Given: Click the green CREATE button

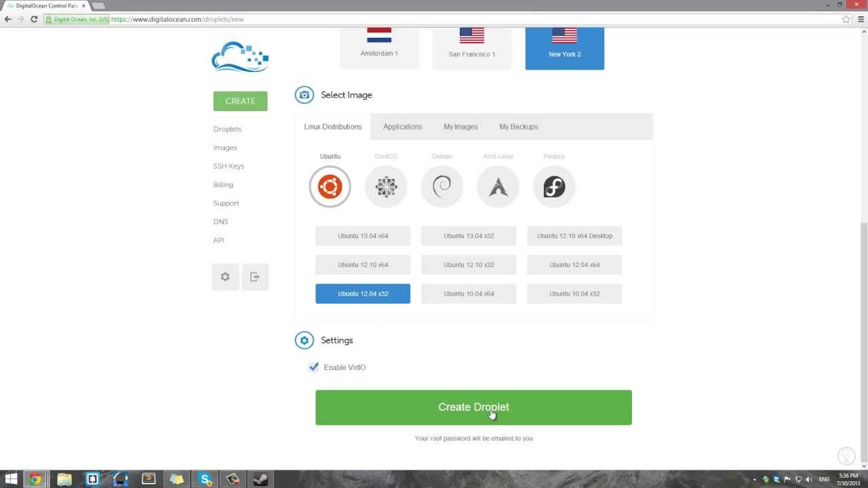Looking at the screenshot, I should point(240,101).
